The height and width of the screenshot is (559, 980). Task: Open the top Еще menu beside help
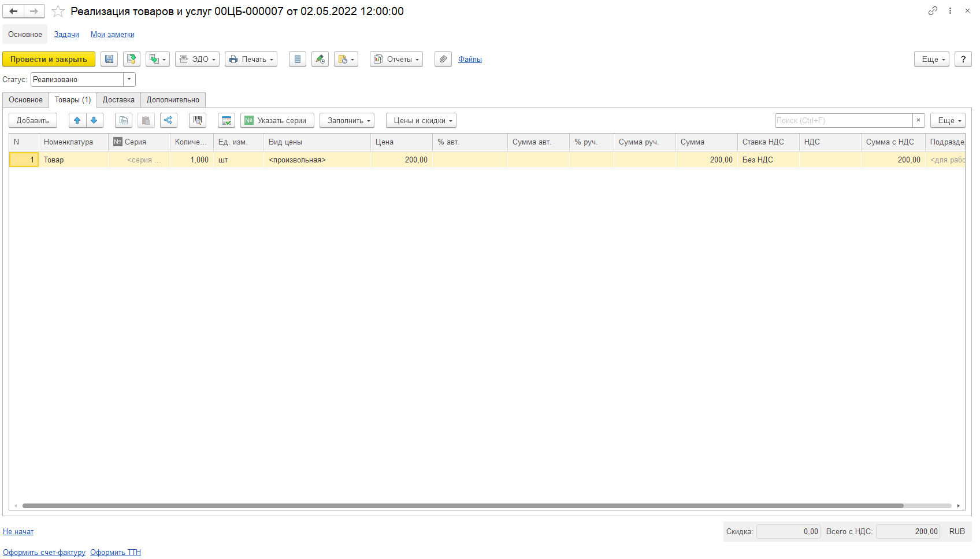(931, 59)
